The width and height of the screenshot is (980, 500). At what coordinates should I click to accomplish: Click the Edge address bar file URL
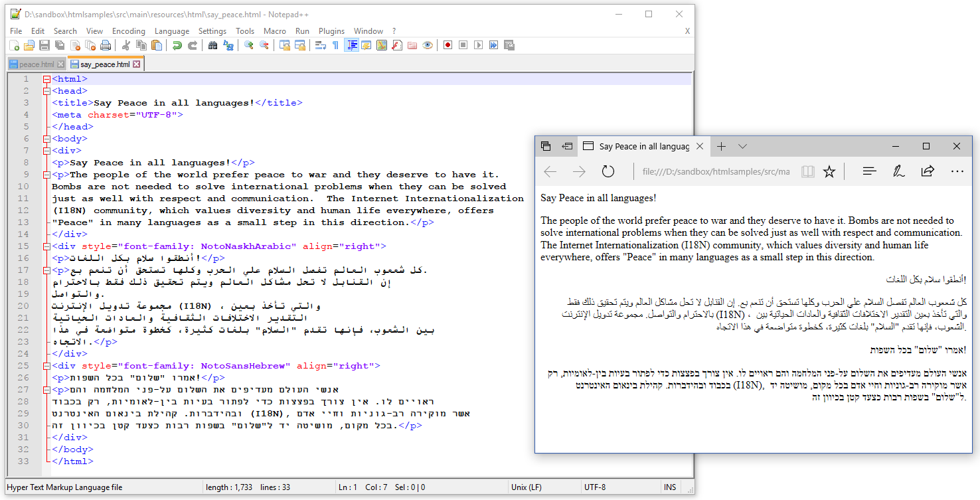click(716, 172)
